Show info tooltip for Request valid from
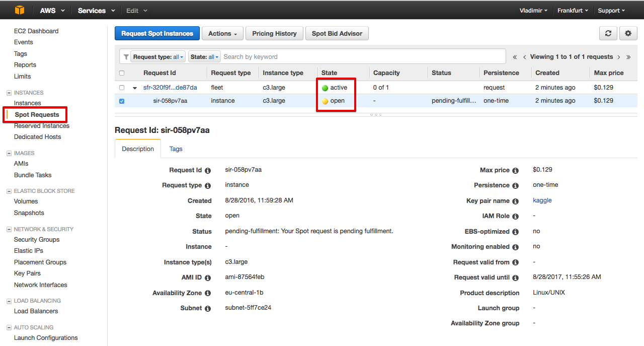This screenshot has width=644, height=346. coord(515,263)
